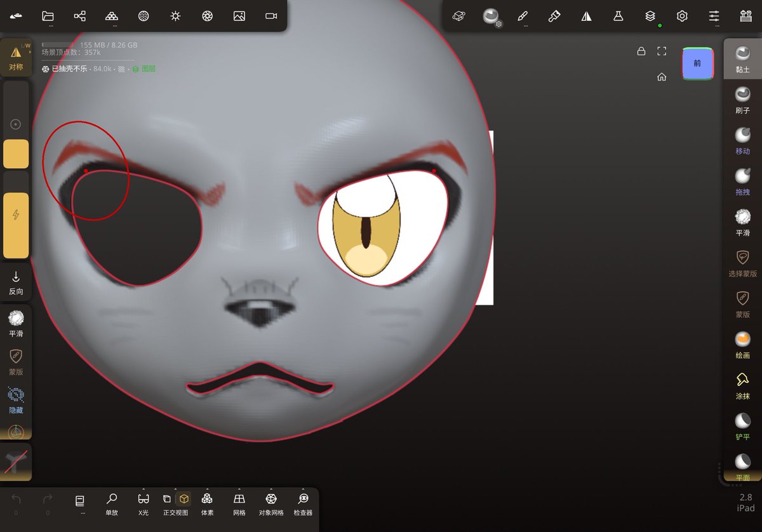This screenshot has width=762, height=532.
Task: Open the stamp brush settings icon
Action: coord(554,16)
